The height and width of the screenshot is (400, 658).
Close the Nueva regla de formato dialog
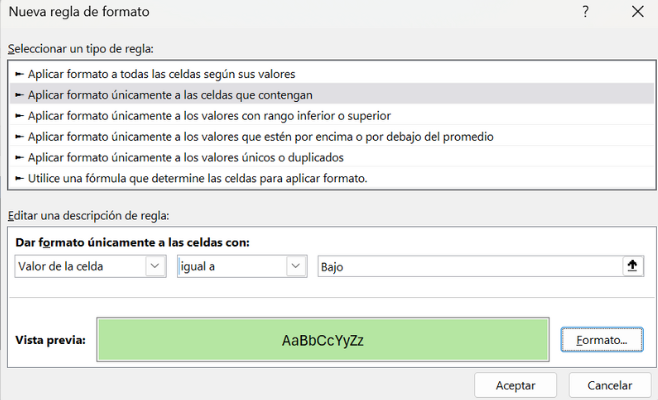637,12
